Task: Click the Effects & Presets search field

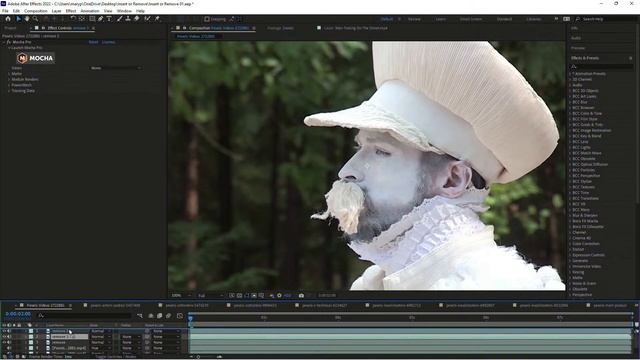Action: [601, 66]
